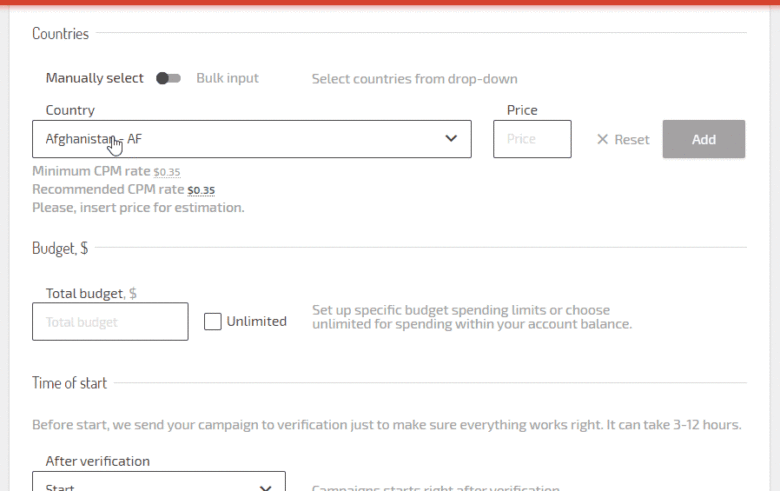
Task: Expand the After verification Start dropdown
Action: click(158, 484)
